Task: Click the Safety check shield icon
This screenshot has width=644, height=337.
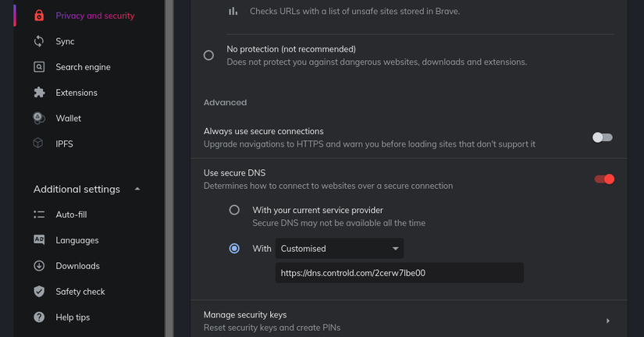Action: [x=39, y=292]
